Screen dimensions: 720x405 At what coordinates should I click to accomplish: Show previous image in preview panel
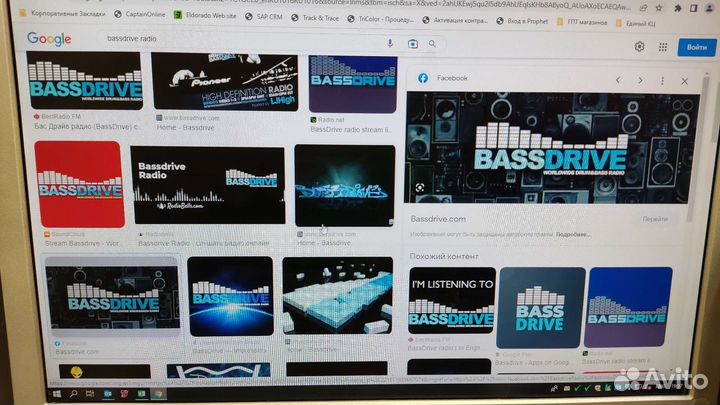coord(618,80)
